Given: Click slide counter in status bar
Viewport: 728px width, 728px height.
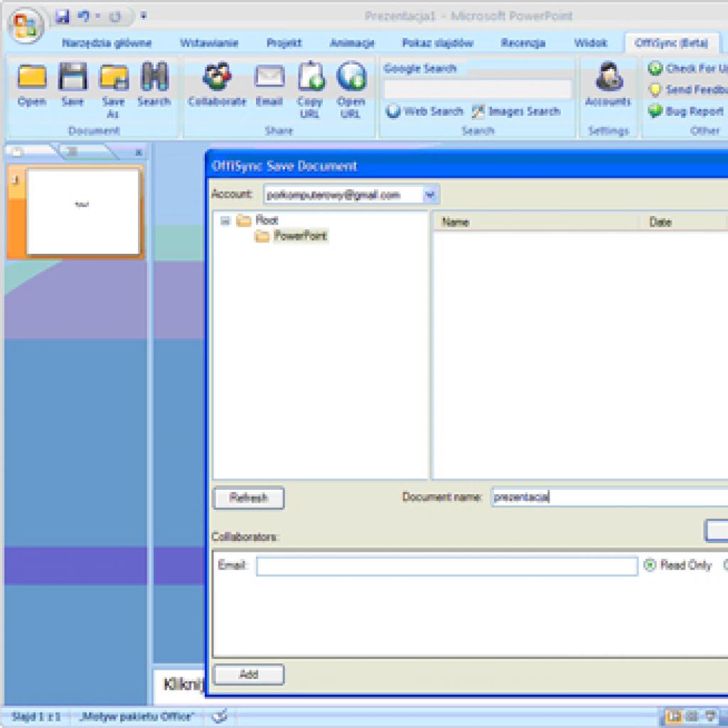Looking at the screenshot, I should (x=36, y=717).
